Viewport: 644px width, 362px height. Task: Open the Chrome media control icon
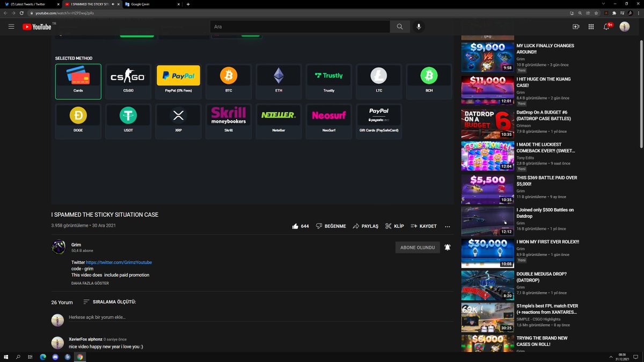pos(623,12)
